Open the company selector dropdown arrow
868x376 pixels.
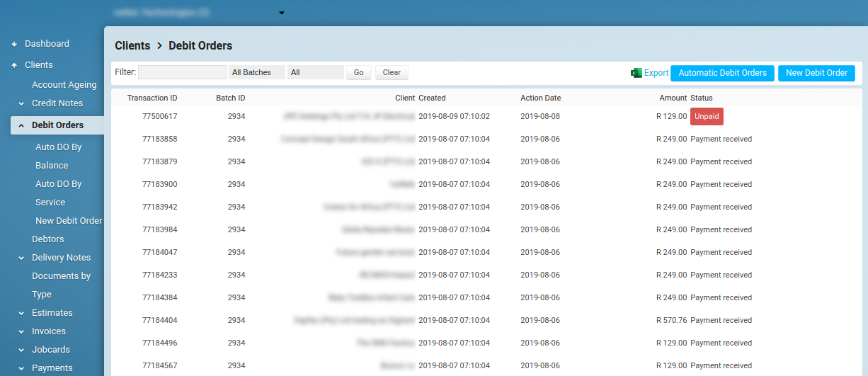pyautogui.click(x=281, y=13)
